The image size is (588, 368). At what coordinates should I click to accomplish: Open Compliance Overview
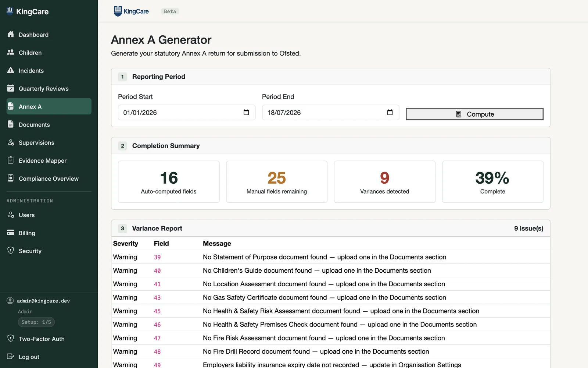(x=49, y=179)
